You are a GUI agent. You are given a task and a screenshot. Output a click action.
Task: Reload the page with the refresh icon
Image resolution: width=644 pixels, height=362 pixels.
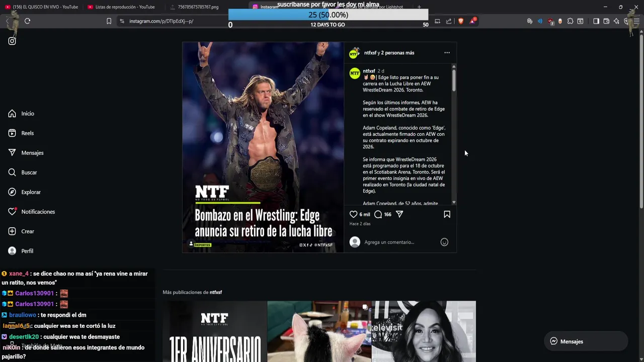(x=28, y=21)
